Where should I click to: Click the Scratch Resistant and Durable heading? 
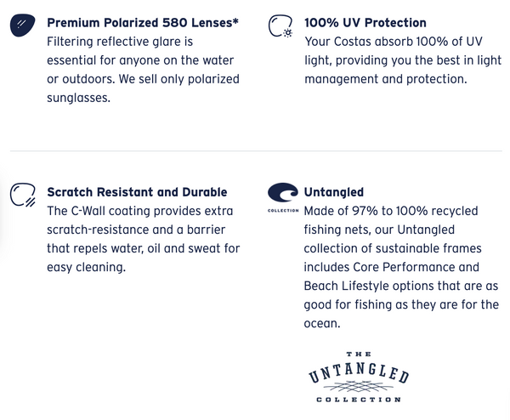point(137,192)
